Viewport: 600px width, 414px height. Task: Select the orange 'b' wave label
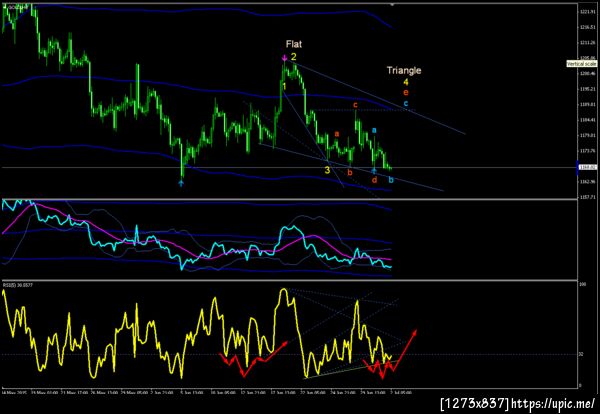pyautogui.click(x=350, y=173)
